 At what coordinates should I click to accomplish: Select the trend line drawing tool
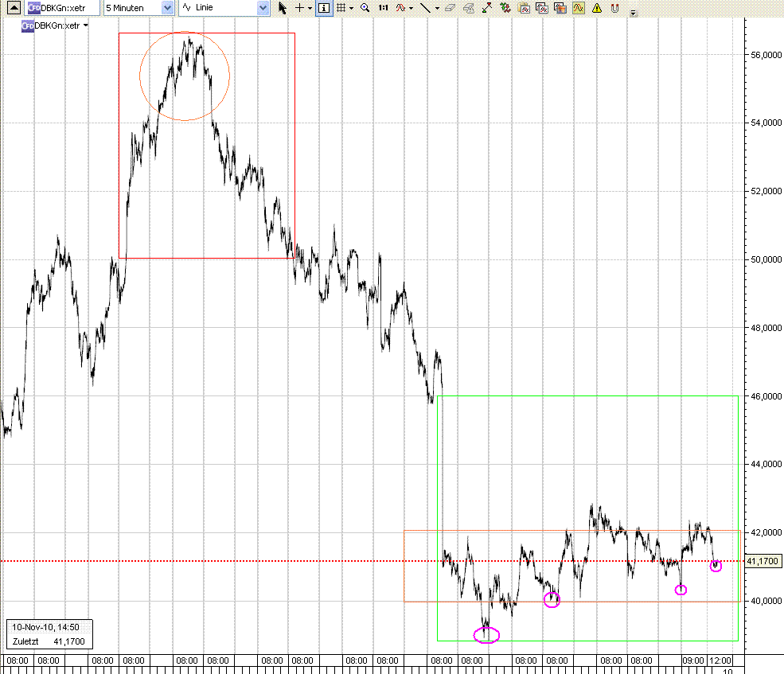425,8
